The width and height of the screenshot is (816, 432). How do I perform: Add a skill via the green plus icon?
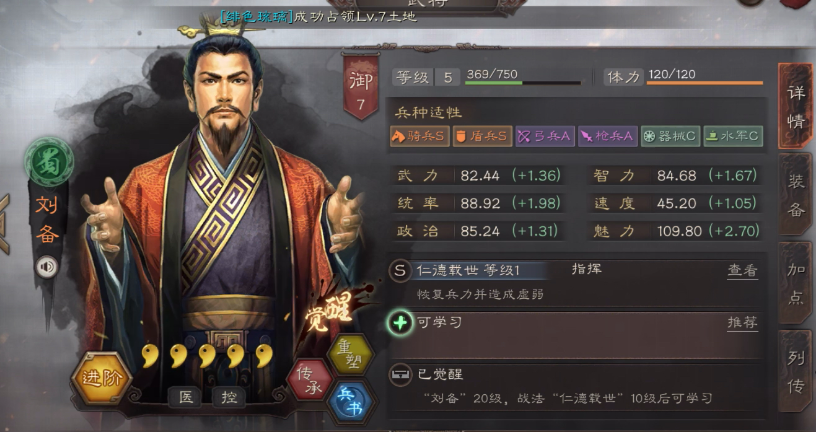point(400,323)
